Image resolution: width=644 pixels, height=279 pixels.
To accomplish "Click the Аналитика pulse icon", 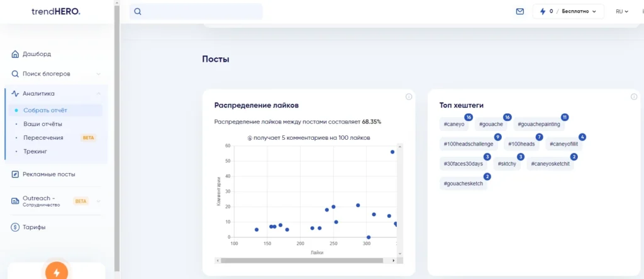I will click(x=15, y=93).
